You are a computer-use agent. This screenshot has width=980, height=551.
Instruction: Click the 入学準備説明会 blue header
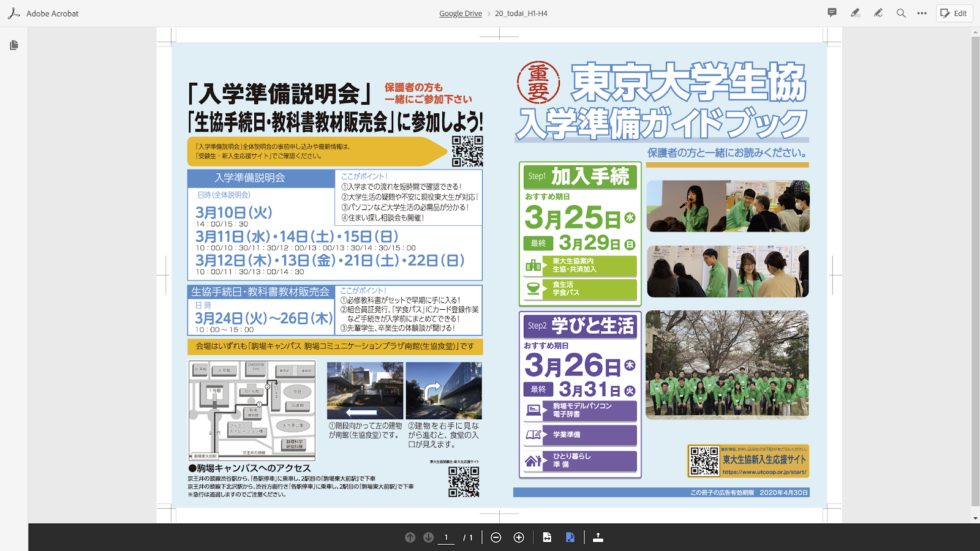[x=261, y=178]
